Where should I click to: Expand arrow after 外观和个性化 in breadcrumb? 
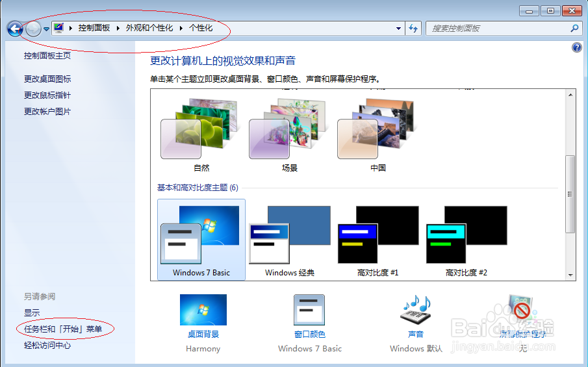click(181, 28)
